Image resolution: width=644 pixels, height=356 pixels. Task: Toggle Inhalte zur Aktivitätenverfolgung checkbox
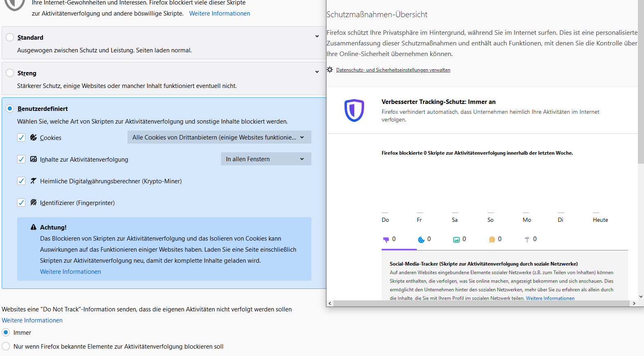(21, 159)
